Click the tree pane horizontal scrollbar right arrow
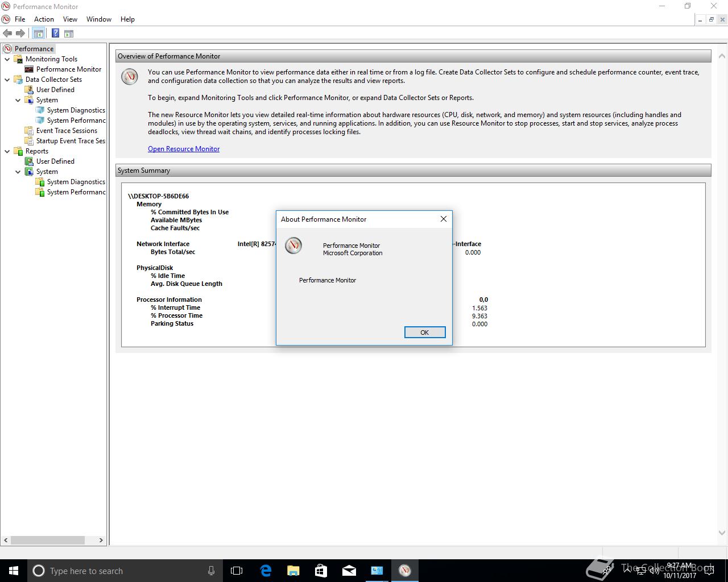The width and height of the screenshot is (728, 582). 101,540
